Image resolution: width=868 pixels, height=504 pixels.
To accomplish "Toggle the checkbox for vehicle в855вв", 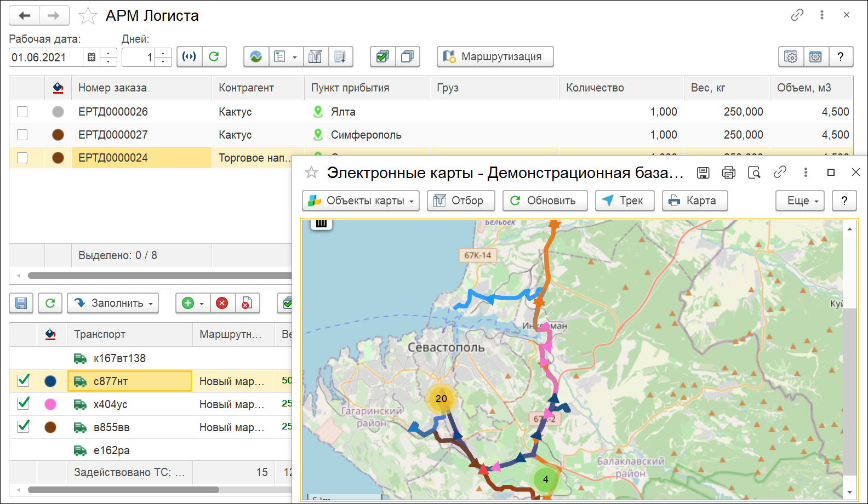I will click(23, 427).
